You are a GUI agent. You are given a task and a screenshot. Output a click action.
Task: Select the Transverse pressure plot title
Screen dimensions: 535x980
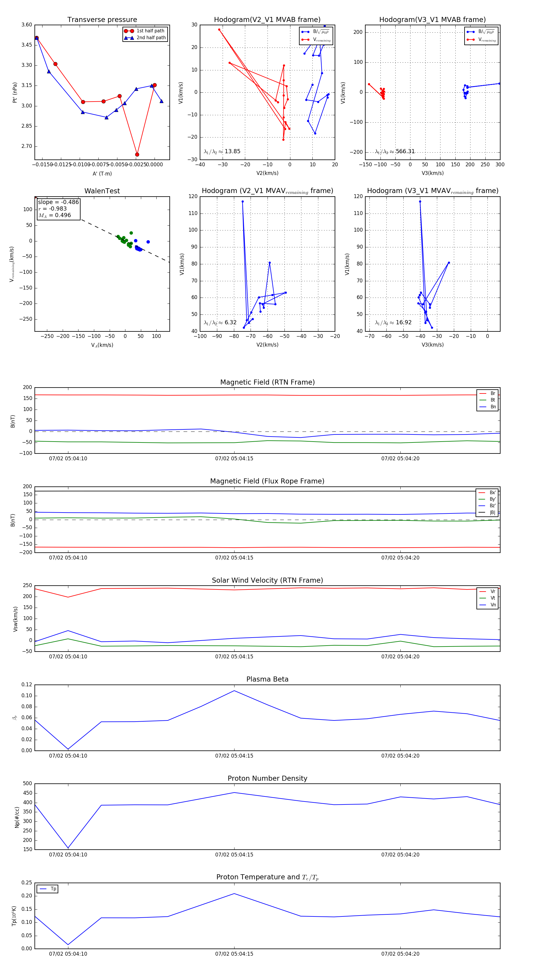[x=102, y=20]
